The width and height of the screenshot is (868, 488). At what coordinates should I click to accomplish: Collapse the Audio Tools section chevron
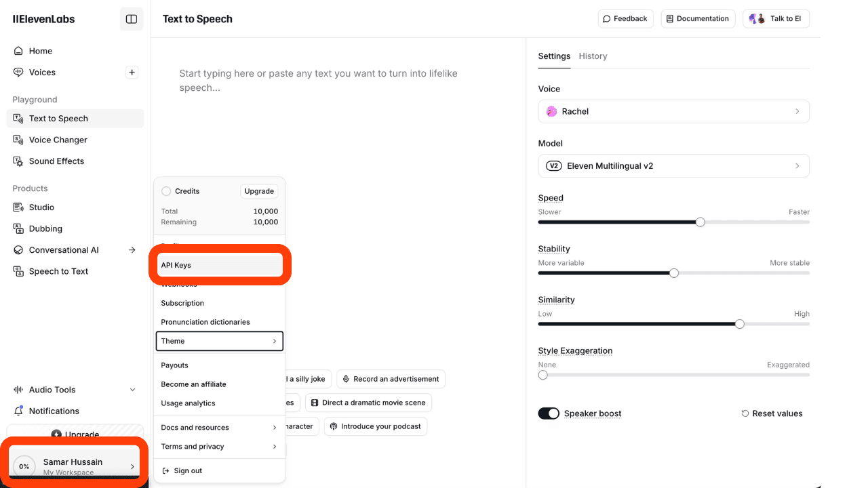pyautogui.click(x=132, y=390)
